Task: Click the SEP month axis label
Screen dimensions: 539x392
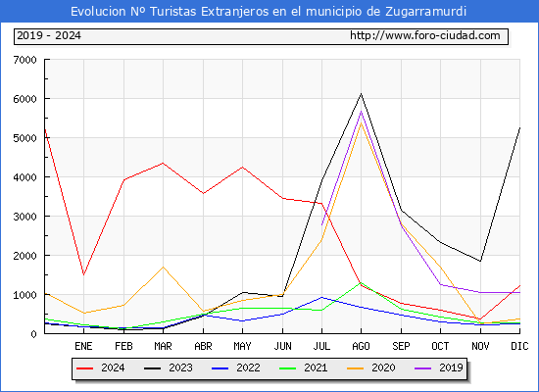Action: pyautogui.click(x=401, y=346)
